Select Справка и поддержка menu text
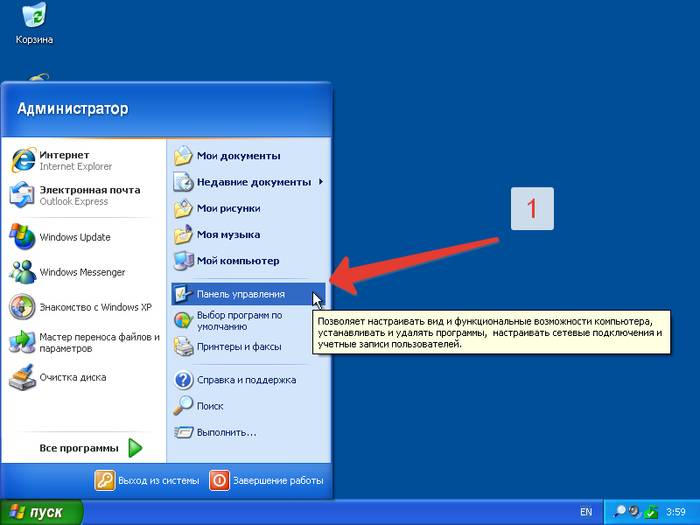This screenshot has width=700, height=525. (x=246, y=380)
